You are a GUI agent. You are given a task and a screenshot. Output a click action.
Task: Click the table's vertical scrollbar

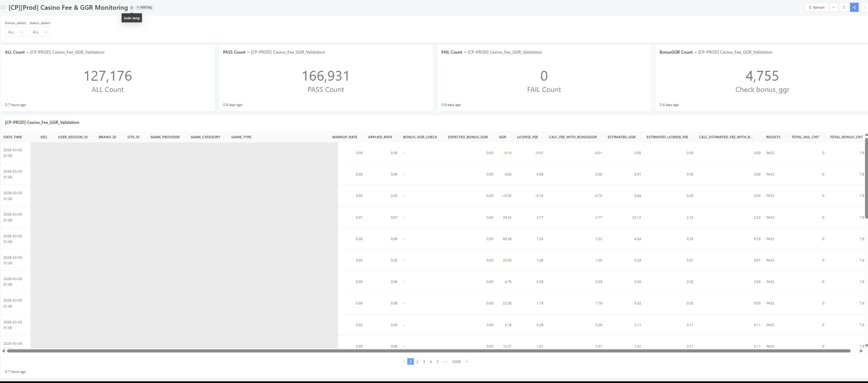[x=866, y=179]
